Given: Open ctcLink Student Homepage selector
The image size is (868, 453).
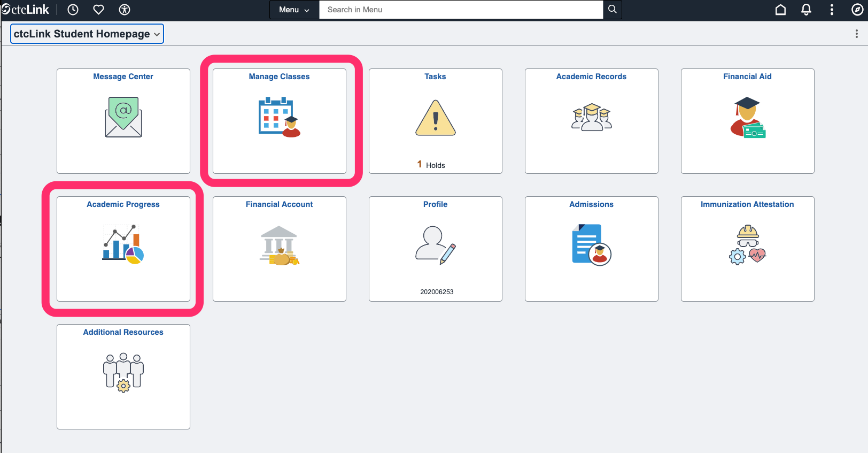Looking at the screenshot, I should tap(87, 34).
